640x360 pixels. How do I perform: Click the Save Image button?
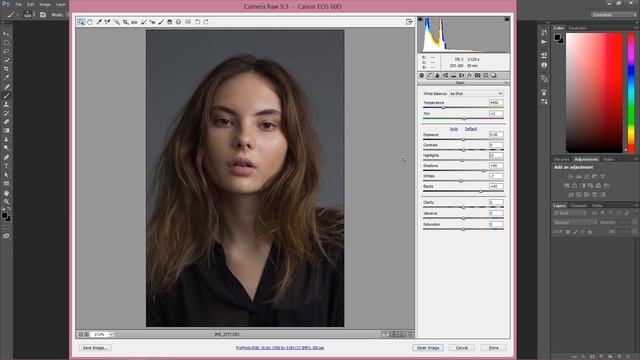[95, 348]
